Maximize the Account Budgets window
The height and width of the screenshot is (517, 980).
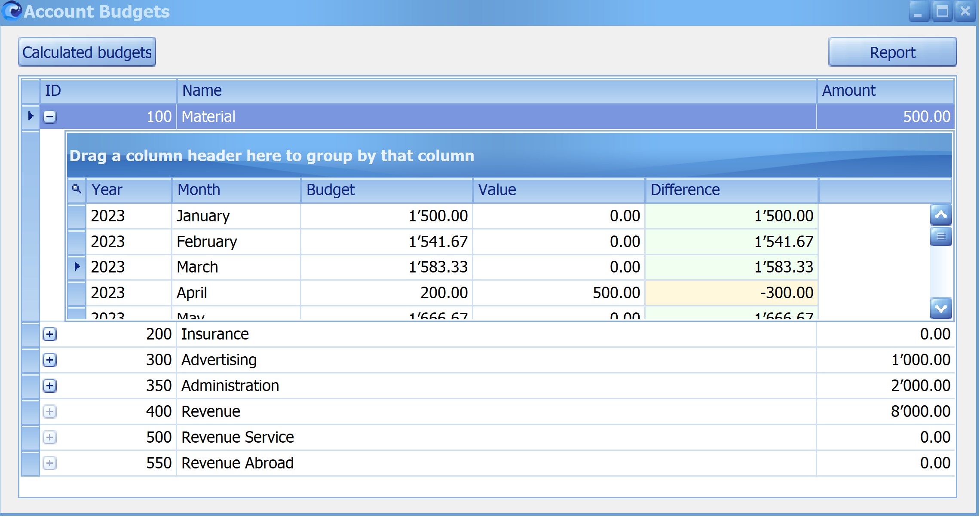point(942,11)
